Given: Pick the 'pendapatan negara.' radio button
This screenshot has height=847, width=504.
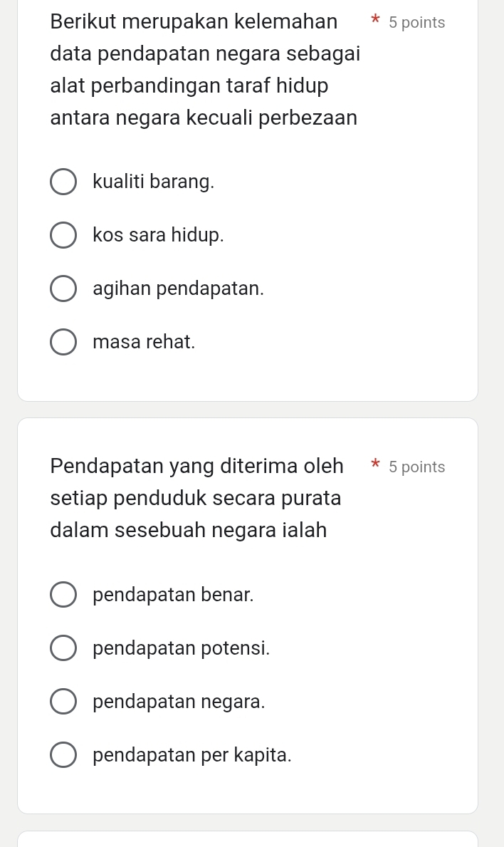Looking at the screenshot, I should (x=63, y=702).
